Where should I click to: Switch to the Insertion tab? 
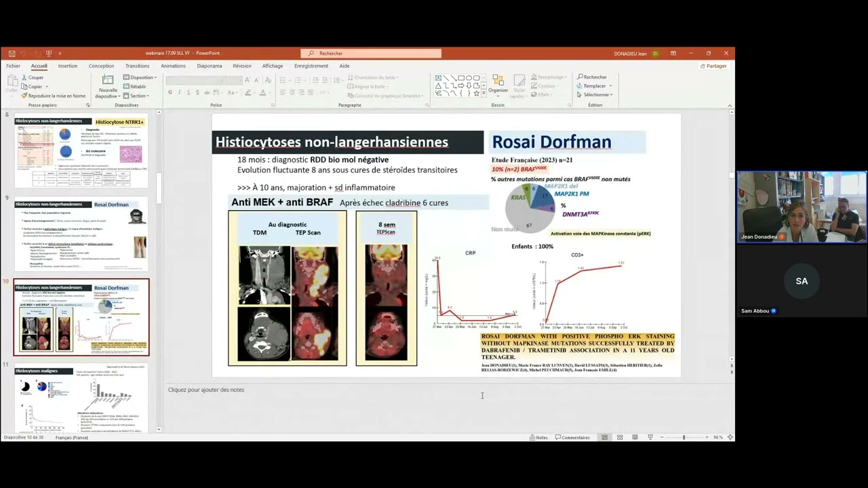pos(68,66)
